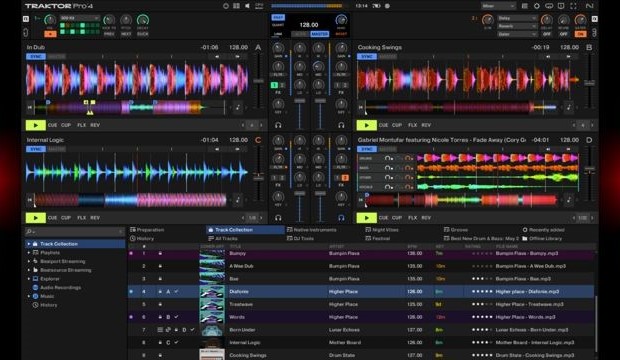
Task: Click FLX button on Deck C
Action: pyautogui.click(x=81, y=218)
